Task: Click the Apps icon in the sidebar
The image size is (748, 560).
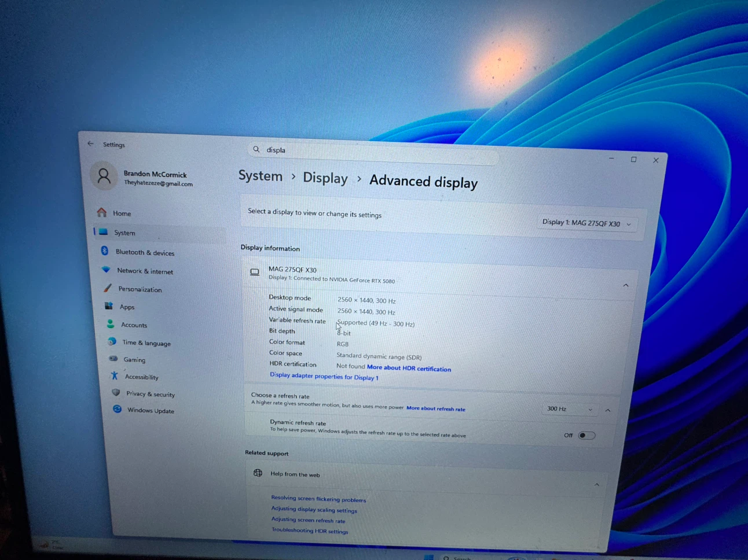Action: pyautogui.click(x=109, y=306)
